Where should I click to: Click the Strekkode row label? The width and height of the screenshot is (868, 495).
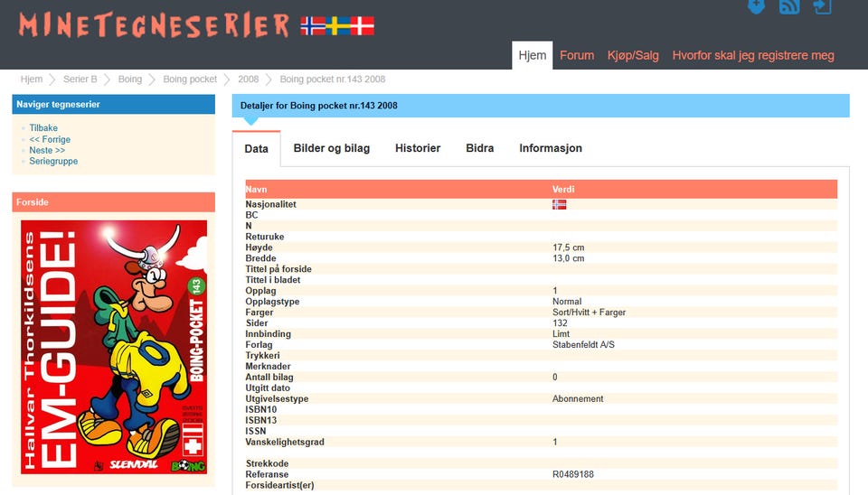point(267,463)
